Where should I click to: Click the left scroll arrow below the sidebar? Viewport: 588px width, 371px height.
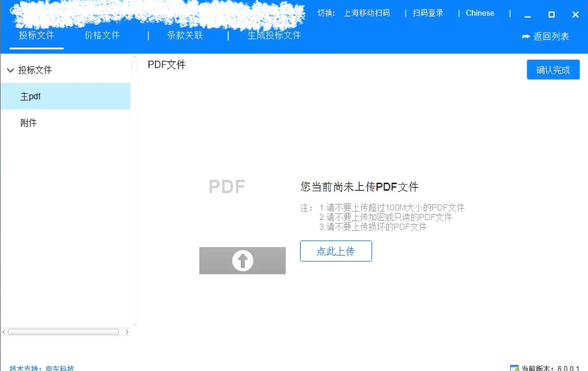(4, 332)
